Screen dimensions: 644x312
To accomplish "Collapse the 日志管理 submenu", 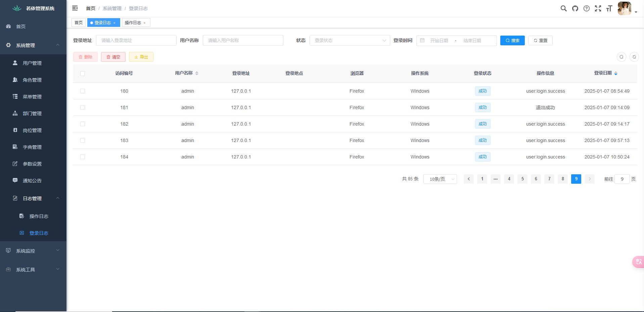I will (x=33, y=198).
